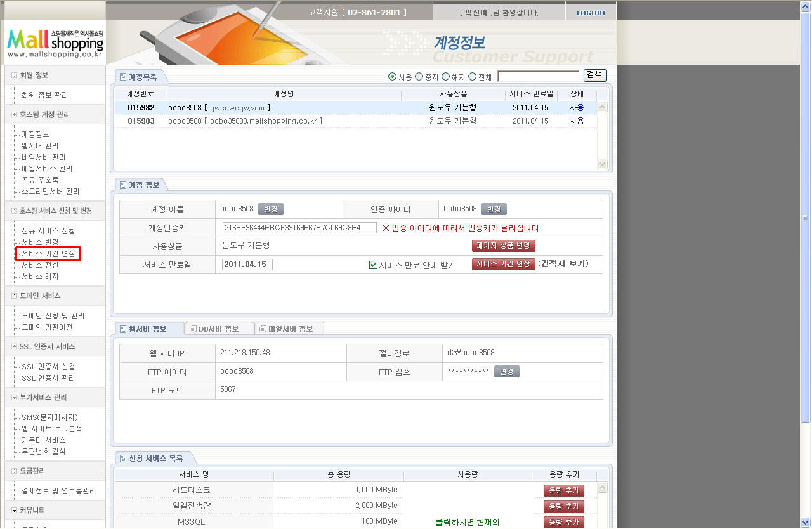Click 사용 status link for account 015982
Viewport: 812px width, 529px height.
(576, 108)
